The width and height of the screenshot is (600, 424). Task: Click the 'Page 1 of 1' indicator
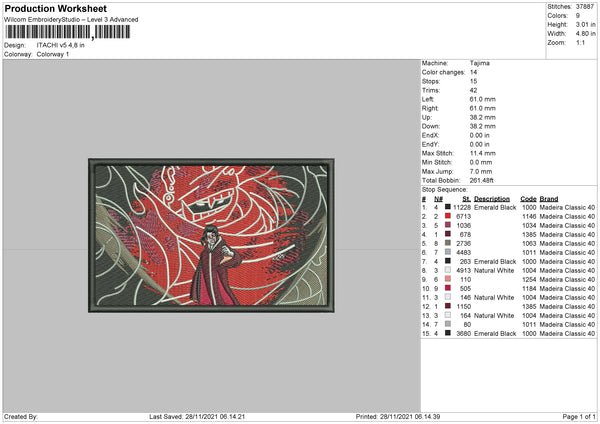[x=579, y=416]
